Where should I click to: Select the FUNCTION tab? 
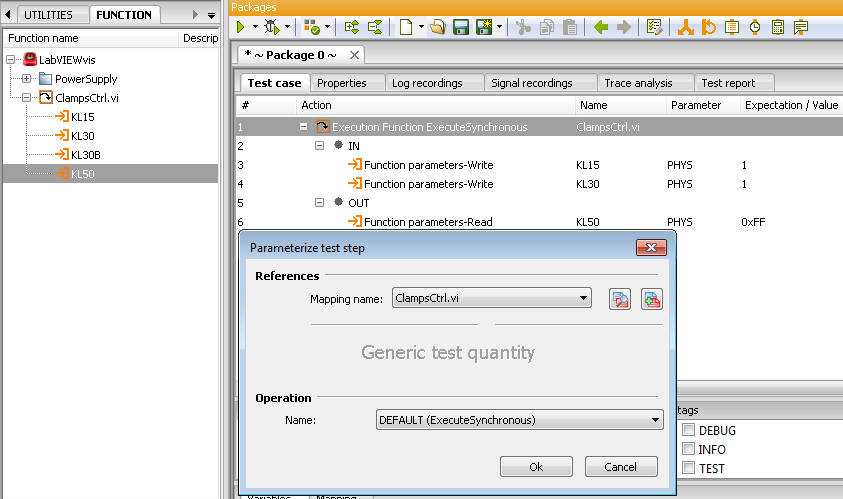[124, 15]
